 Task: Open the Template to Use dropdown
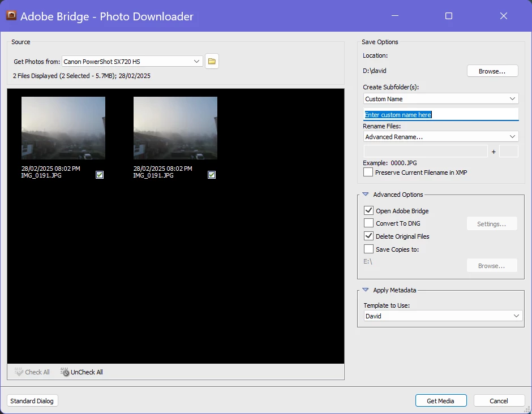point(443,316)
